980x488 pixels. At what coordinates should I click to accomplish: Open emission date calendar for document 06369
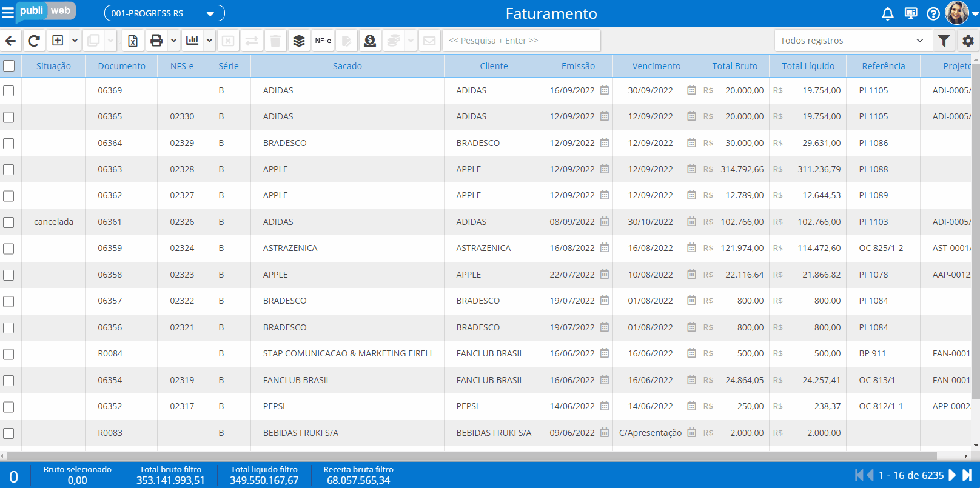605,90
